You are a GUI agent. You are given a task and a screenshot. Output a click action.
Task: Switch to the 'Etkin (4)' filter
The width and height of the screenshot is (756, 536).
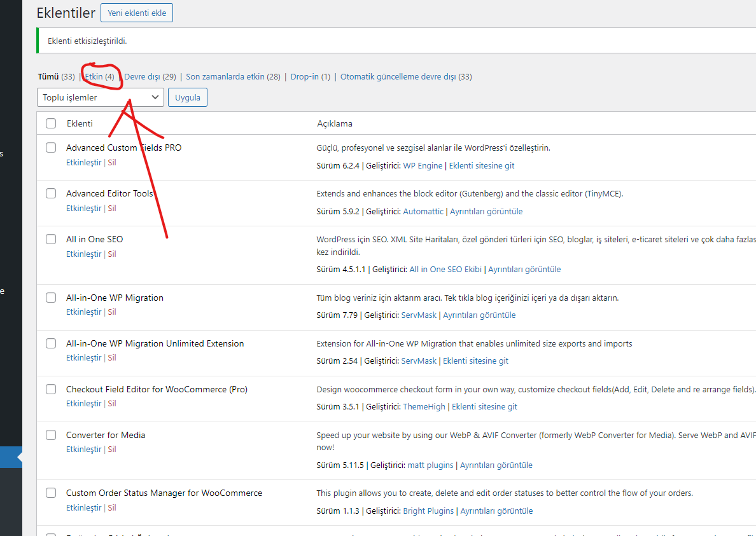[100, 76]
